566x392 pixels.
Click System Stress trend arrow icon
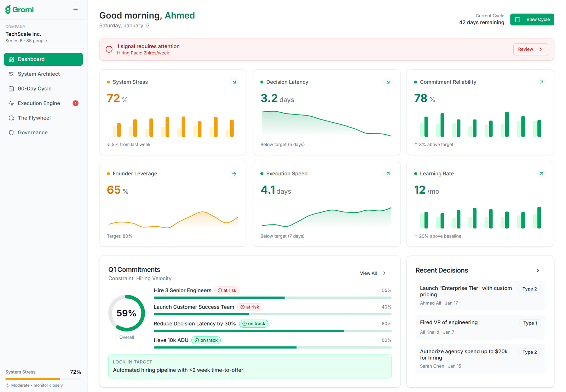pyautogui.click(x=234, y=82)
